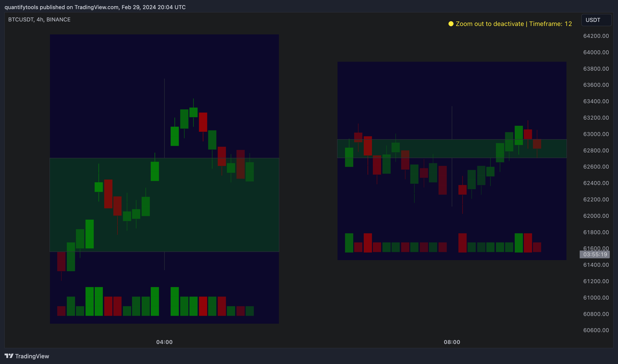Click the published-by header text
This screenshot has height=364, width=618.
click(95, 7)
